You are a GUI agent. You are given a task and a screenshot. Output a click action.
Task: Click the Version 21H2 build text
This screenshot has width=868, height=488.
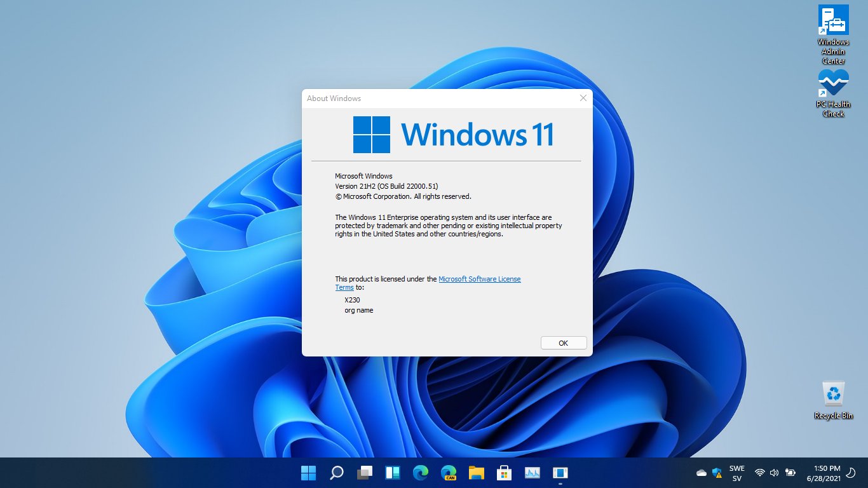click(x=387, y=186)
